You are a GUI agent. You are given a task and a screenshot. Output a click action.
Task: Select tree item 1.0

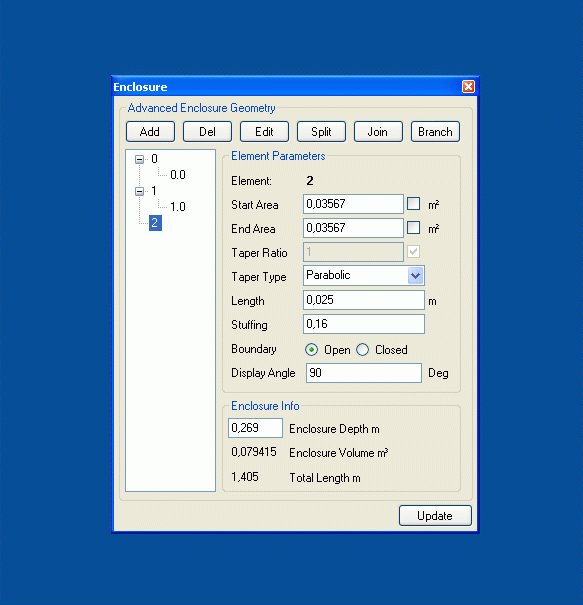pos(178,207)
